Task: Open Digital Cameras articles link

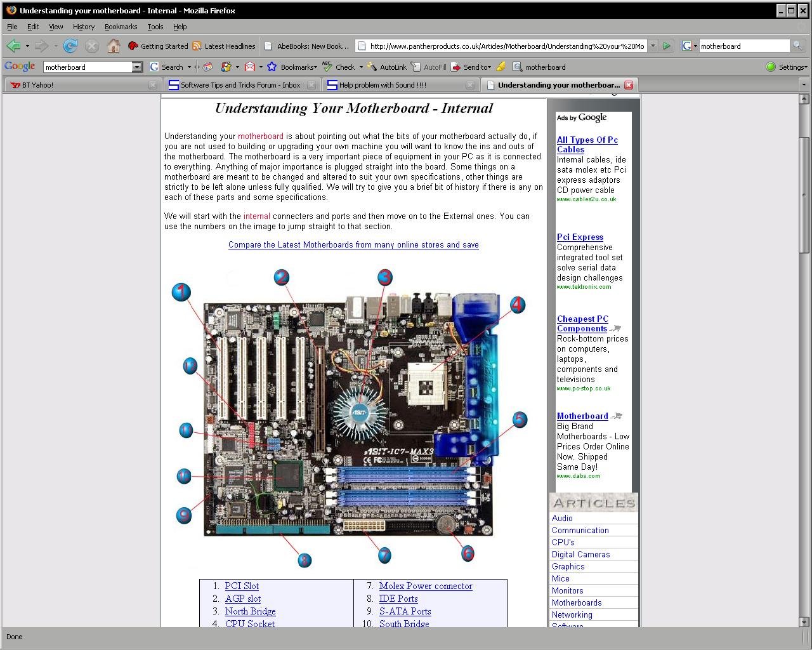Action: 580,554
